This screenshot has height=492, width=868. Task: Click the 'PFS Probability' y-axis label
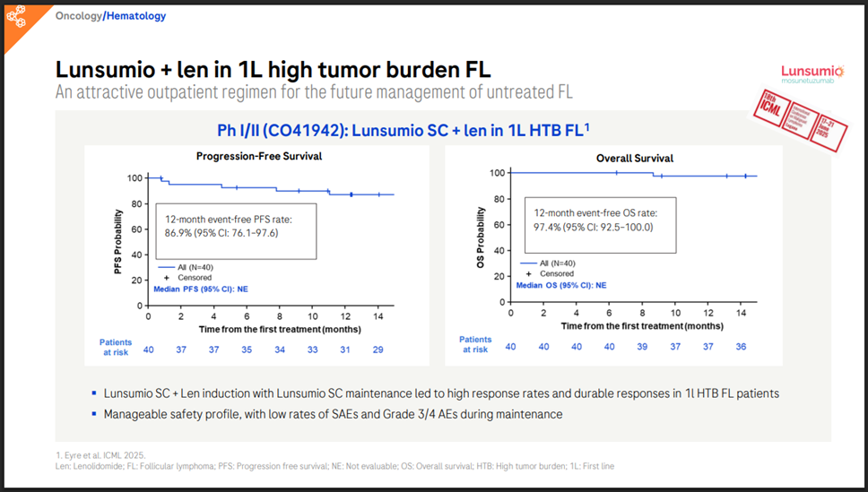tap(117, 241)
